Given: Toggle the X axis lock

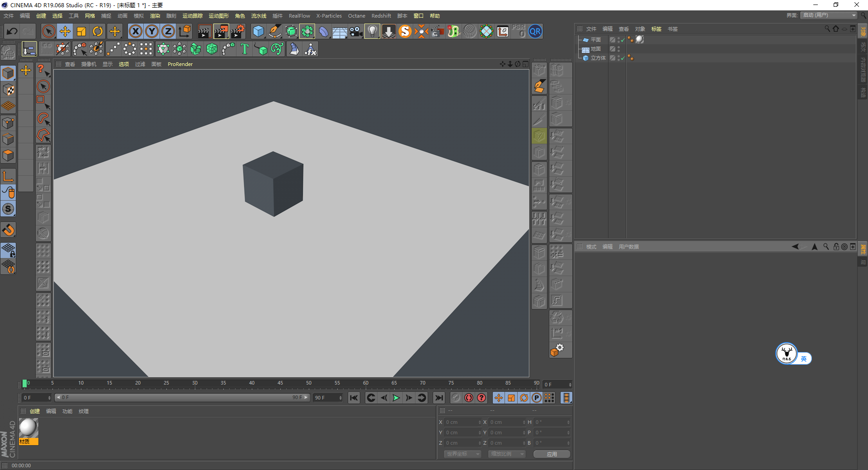Looking at the screenshot, I should click(135, 31).
